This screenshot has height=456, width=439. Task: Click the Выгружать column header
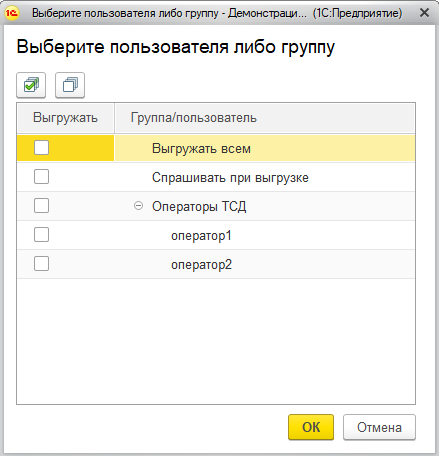tap(65, 118)
